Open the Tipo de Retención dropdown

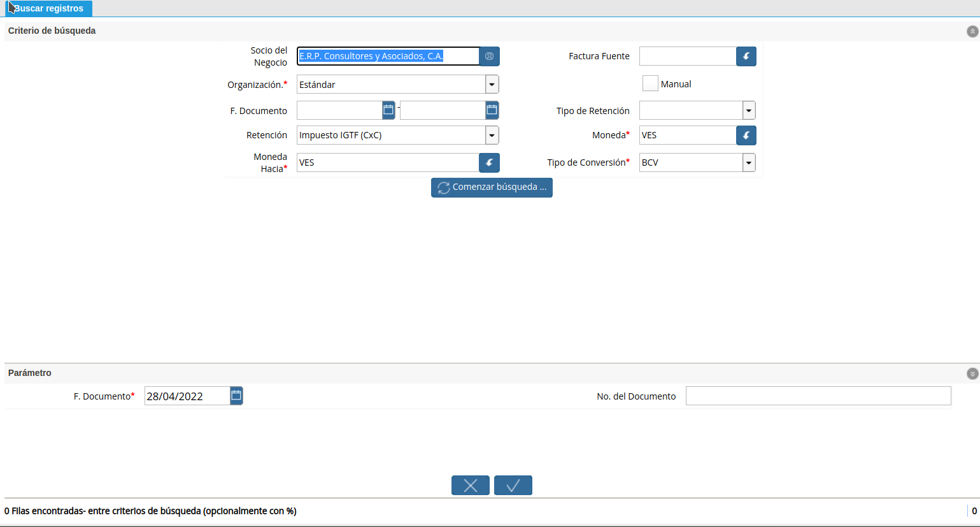(x=749, y=110)
